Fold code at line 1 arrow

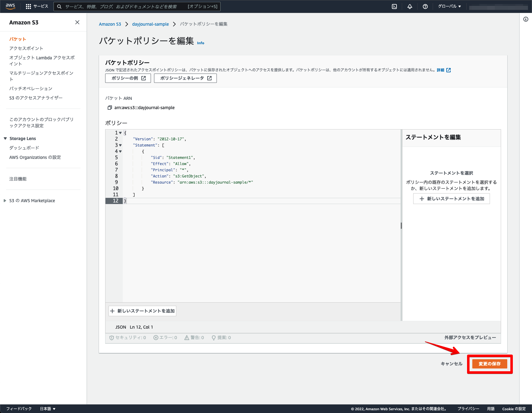[120, 133]
